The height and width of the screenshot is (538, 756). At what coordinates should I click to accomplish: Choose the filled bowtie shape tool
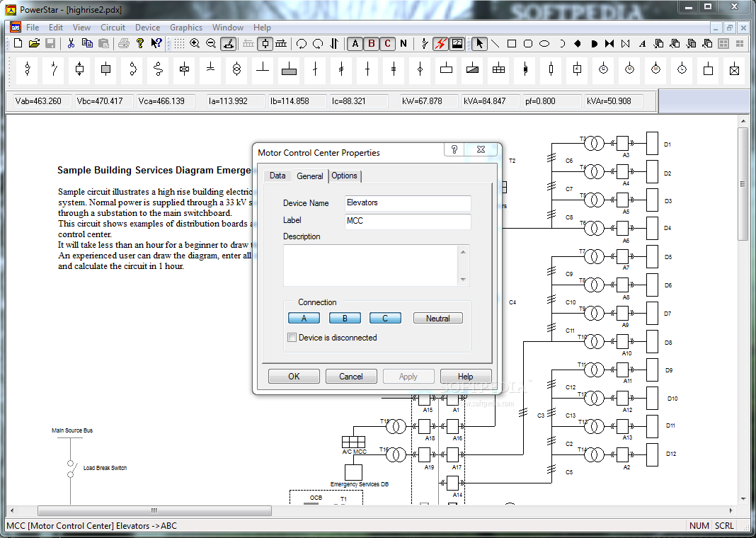pos(609,44)
